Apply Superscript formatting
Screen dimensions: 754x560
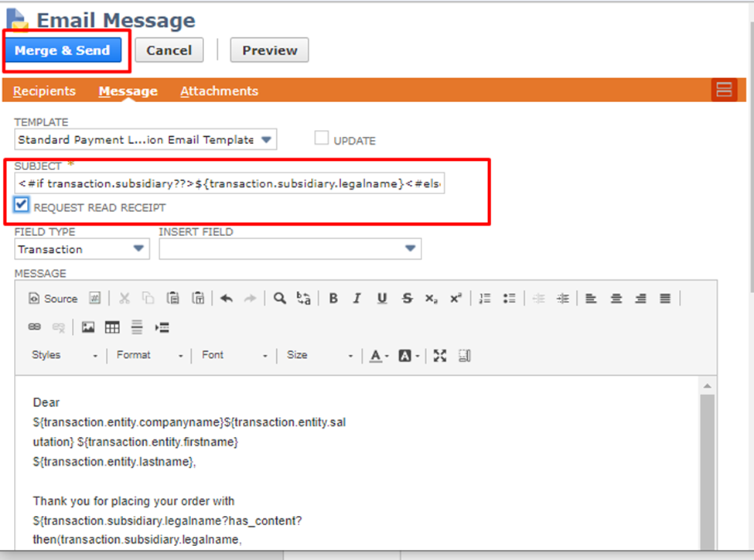455,299
